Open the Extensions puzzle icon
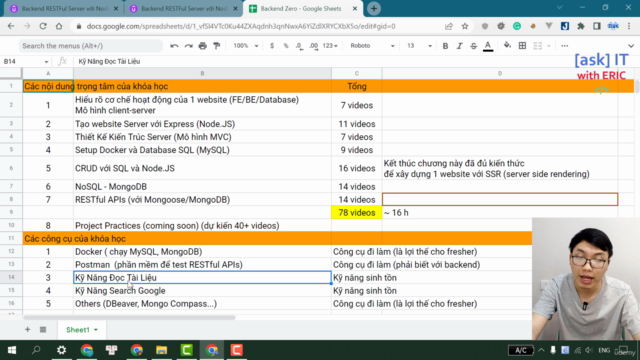The image size is (640, 360). 581,26
